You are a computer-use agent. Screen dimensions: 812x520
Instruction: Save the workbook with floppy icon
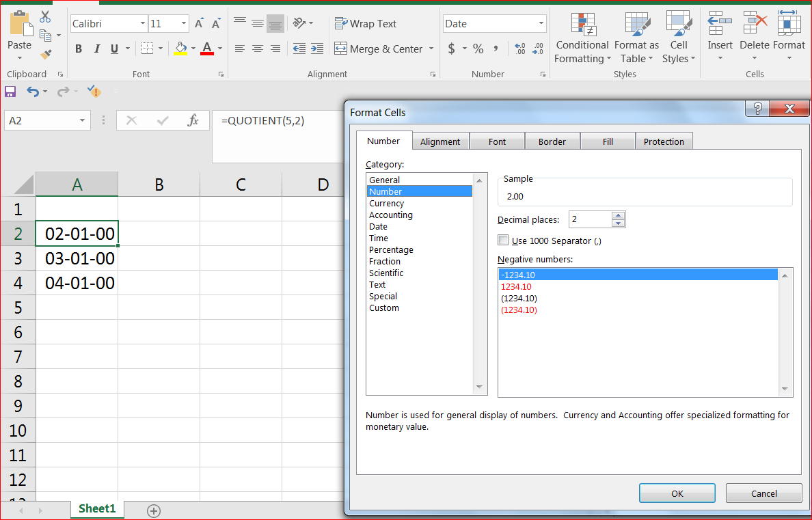pos(10,92)
